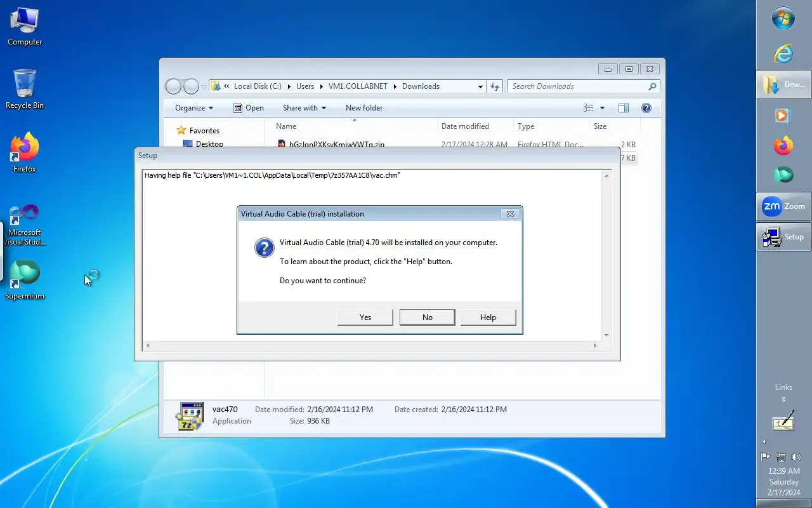Click the Help button in the dialog
This screenshot has height=508, width=812.
point(488,317)
